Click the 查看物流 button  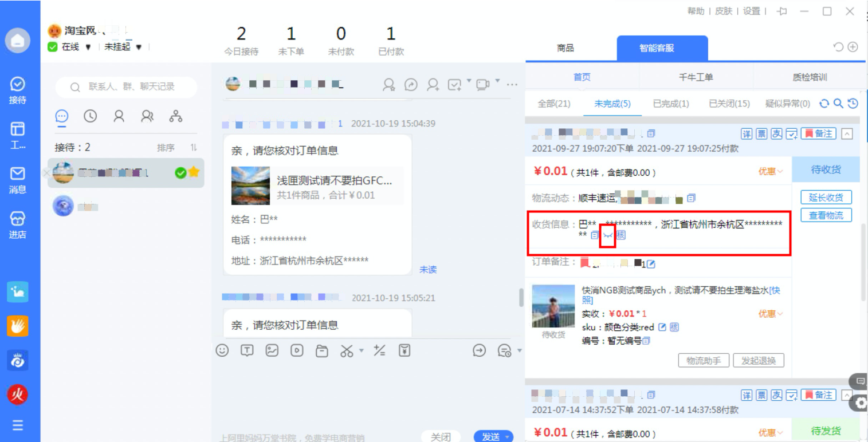pyautogui.click(x=826, y=215)
